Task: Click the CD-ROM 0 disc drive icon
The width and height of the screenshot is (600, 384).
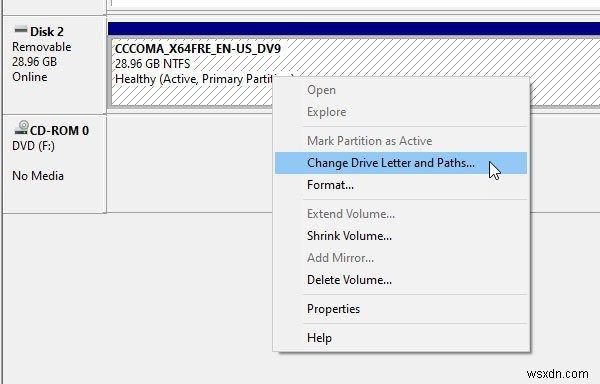Action: [21, 127]
